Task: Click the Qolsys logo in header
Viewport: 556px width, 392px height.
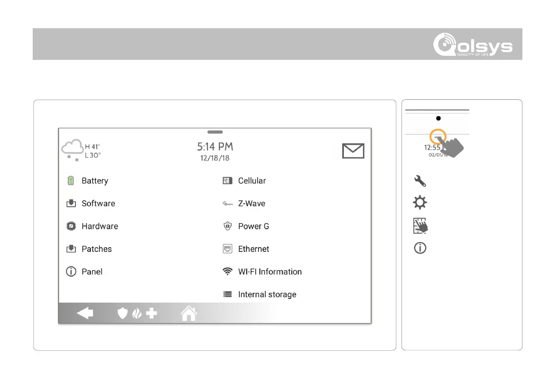Action: point(473,45)
